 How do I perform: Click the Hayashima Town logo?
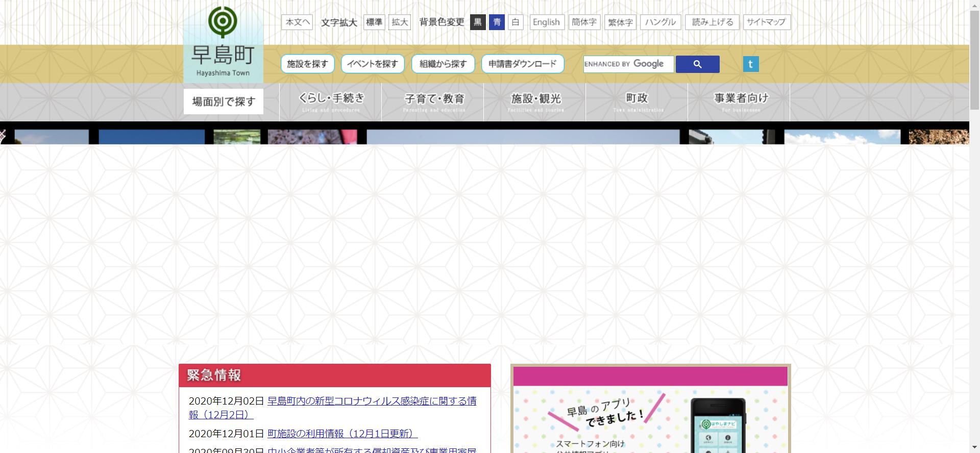(x=223, y=43)
